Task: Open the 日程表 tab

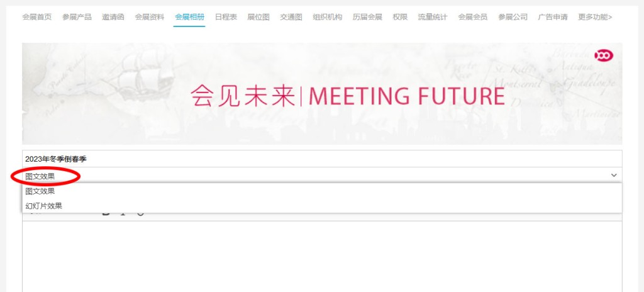Action: click(x=226, y=17)
